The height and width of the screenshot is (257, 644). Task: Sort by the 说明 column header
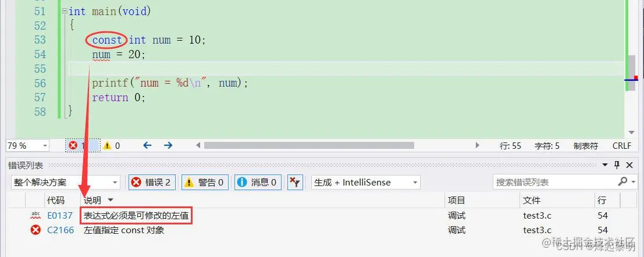coord(92,201)
